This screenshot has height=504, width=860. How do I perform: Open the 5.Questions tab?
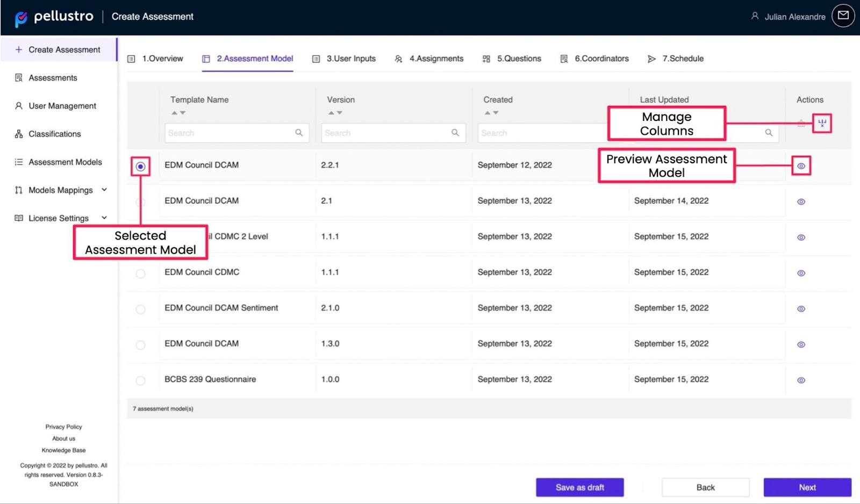(512, 59)
